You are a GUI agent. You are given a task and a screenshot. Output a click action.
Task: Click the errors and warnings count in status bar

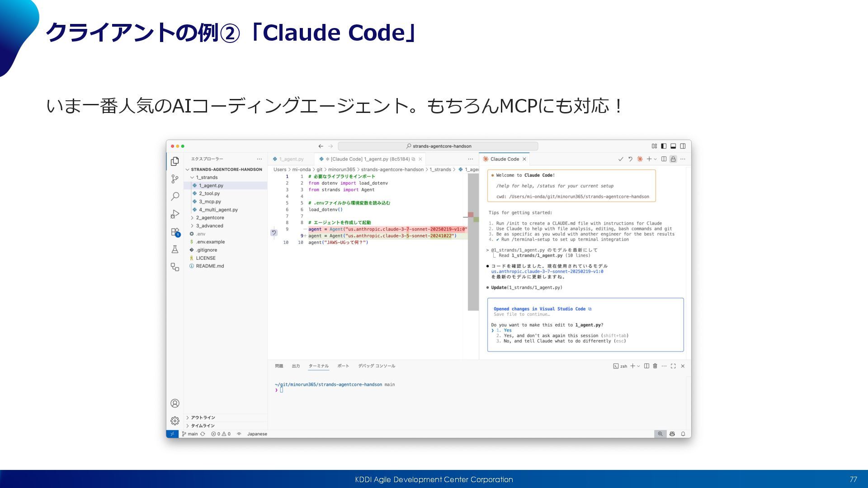(x=221, y=434)
